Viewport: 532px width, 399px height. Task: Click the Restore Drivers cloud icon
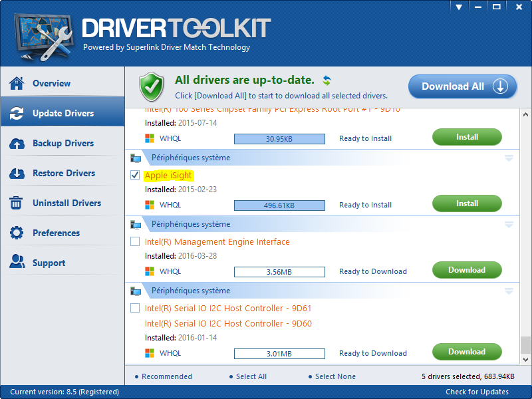pyautogui.click(x=17, y=174)
